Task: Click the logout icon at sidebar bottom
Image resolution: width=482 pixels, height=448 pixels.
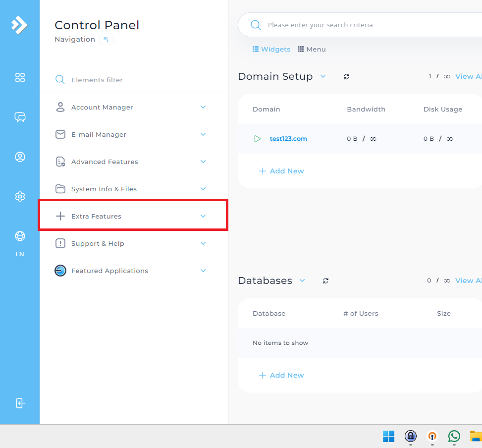Action: pyautogui.click(x=20, y=403)
